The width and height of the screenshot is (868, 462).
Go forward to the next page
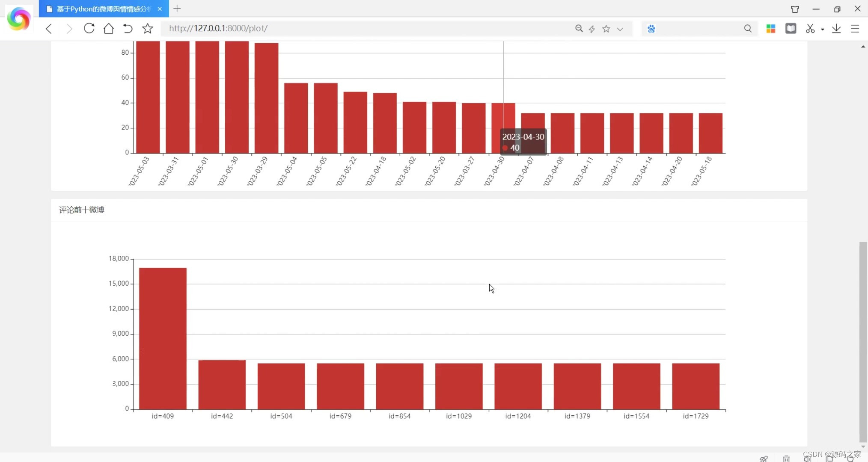[x=69, y=29]
